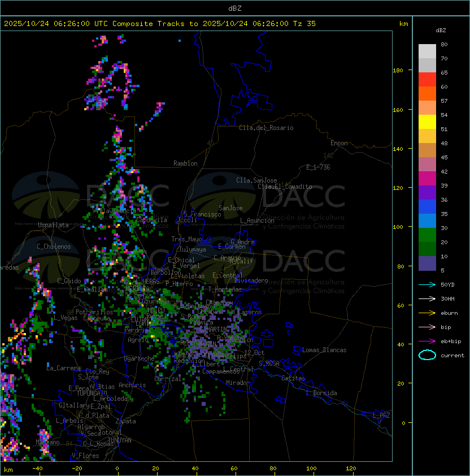Click the 'TUNUYAN' map label
Viewport: 470px width, 476px height.
[120, 440]
